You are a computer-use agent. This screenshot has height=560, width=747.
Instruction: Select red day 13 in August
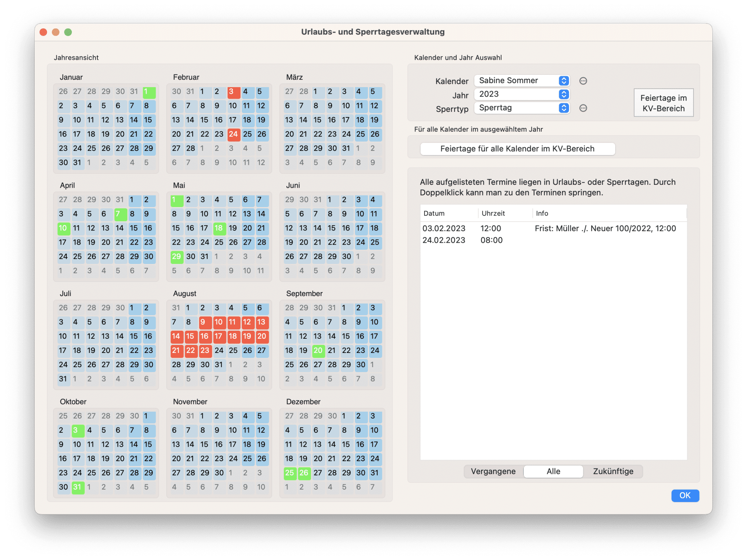pos(262,322)
